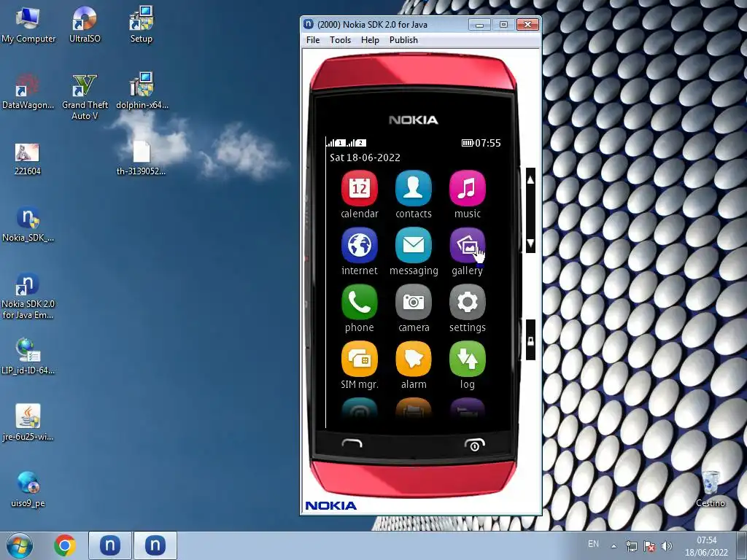Open the Action Center flag icon
This screenshot has height=560, width=747.
coord(649,547)
